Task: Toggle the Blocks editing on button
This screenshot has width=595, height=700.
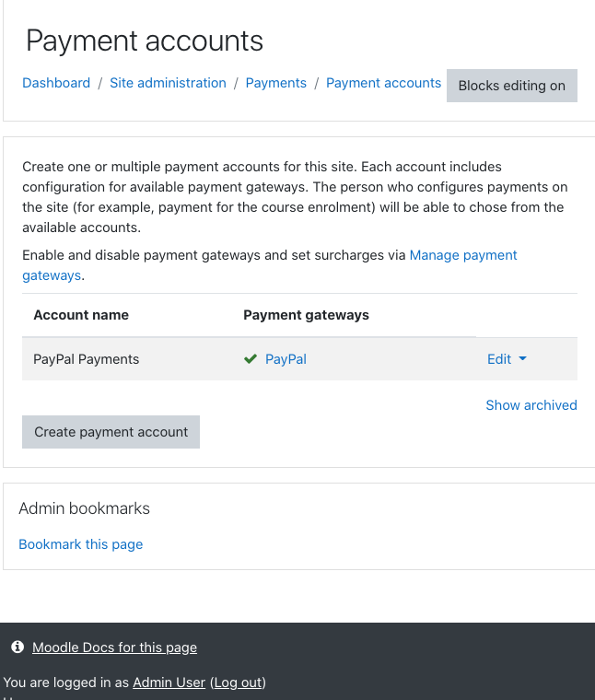Action: tap(511, 86)
